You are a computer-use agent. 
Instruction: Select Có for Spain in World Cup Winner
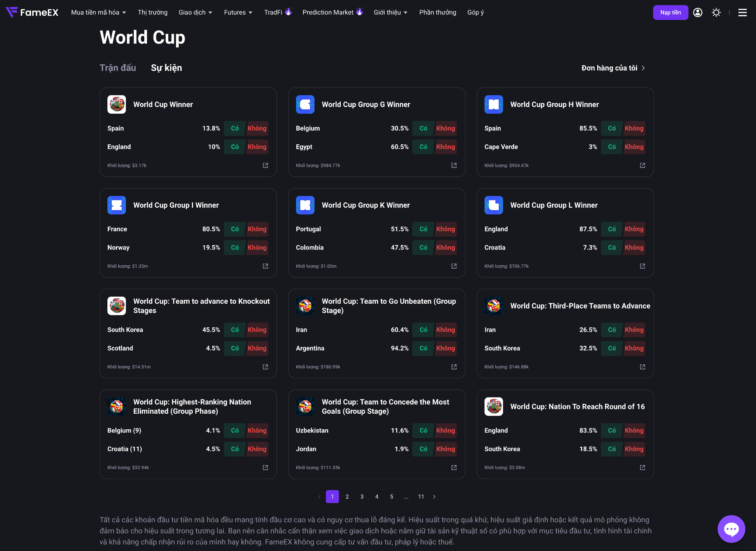(x=235, y=128)
